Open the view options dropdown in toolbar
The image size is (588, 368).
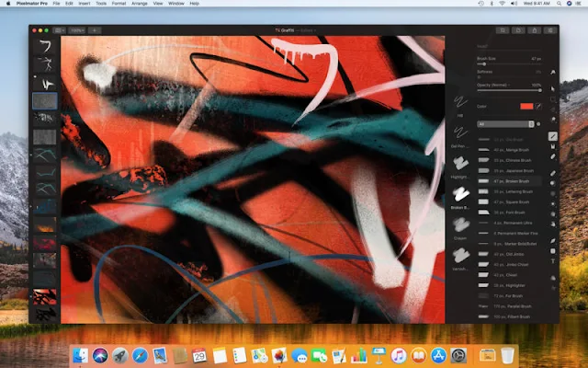click(x=59, y=30)
